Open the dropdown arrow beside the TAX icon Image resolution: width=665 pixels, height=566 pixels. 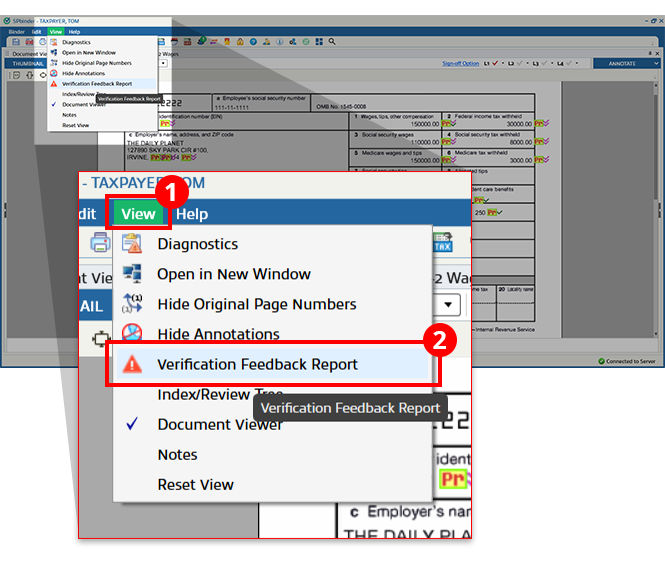449,304
